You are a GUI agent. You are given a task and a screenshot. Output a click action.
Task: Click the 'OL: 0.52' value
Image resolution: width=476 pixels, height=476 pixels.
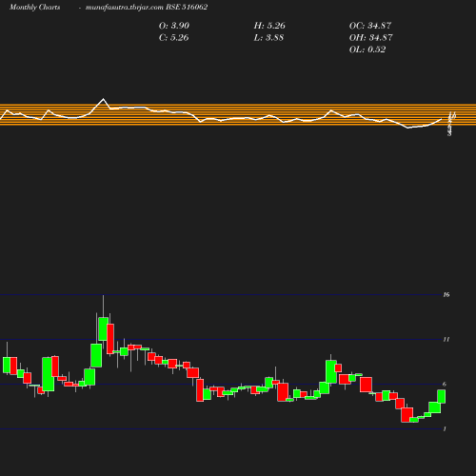pyautogui.click(x=367, y=50)
